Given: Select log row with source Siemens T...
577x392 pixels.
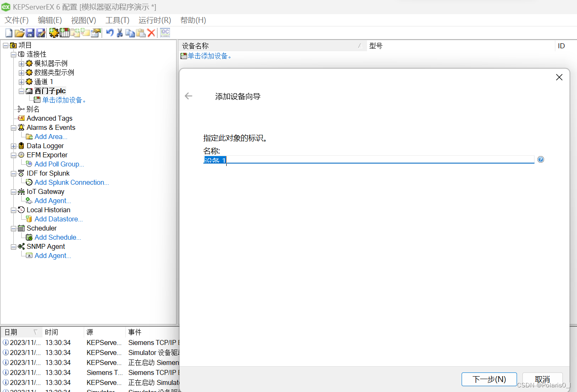Looking at the screenshot, I should [90, 372].
